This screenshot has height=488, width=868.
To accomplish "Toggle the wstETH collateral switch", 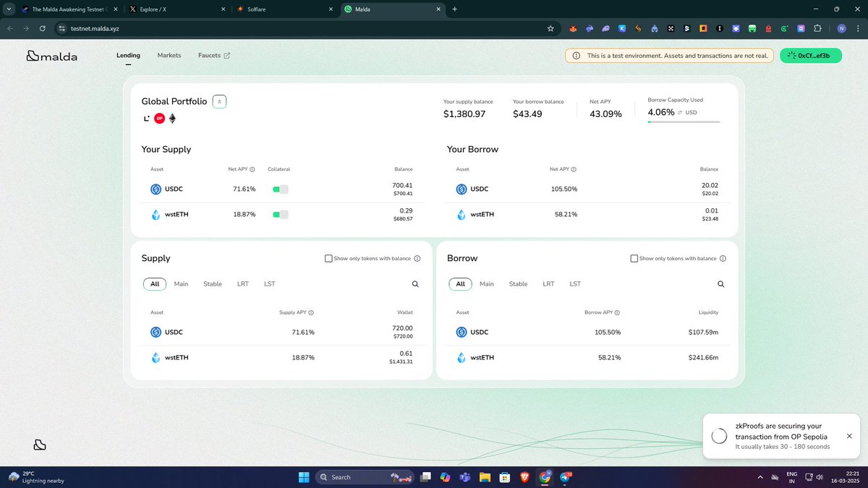I will click(x=280, y=214).
